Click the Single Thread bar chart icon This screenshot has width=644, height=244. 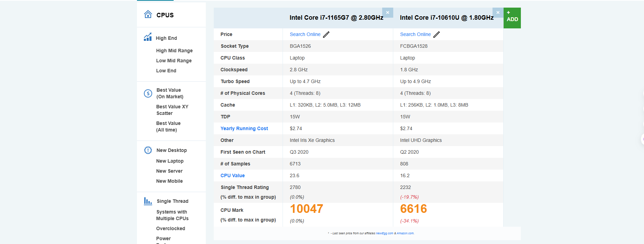pyautogui.click(x=148, y=201)
